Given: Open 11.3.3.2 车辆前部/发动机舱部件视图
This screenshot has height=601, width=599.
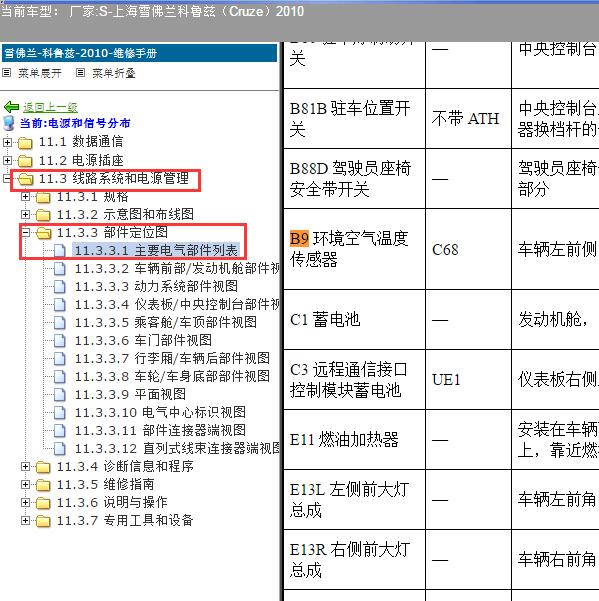Looking at the screenshot, I should (177, 269).
